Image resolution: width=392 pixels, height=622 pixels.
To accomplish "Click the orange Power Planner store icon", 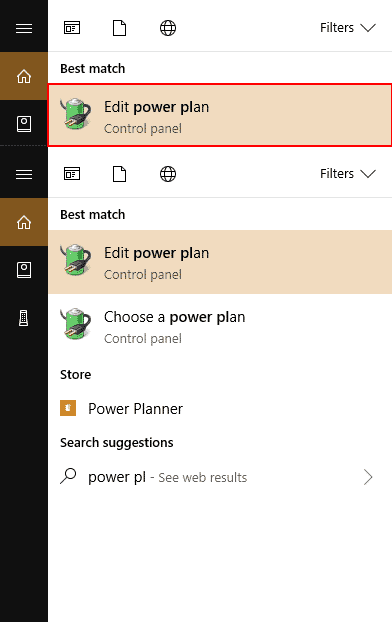I will click(68, 408).
